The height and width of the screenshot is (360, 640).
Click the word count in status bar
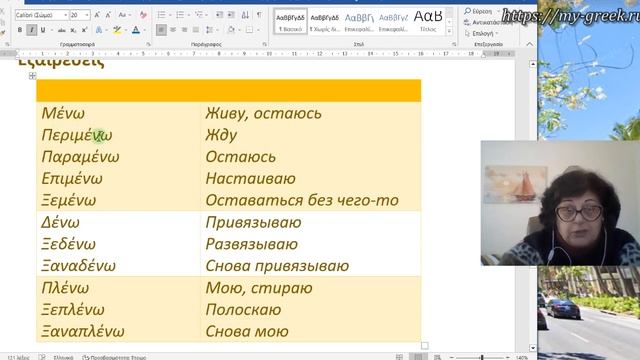pyautogui.click(x=18, y=357)
